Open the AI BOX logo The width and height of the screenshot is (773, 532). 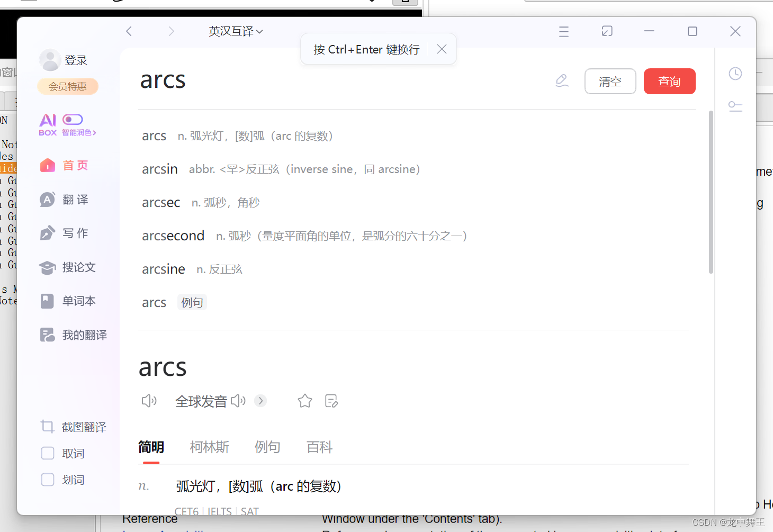(48, 125)
